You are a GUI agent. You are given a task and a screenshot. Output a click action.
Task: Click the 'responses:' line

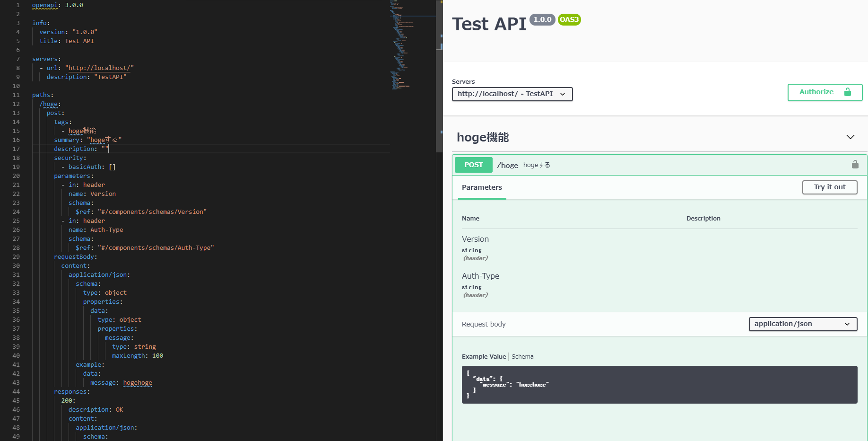pyautogui.click(x=72, y=392)
